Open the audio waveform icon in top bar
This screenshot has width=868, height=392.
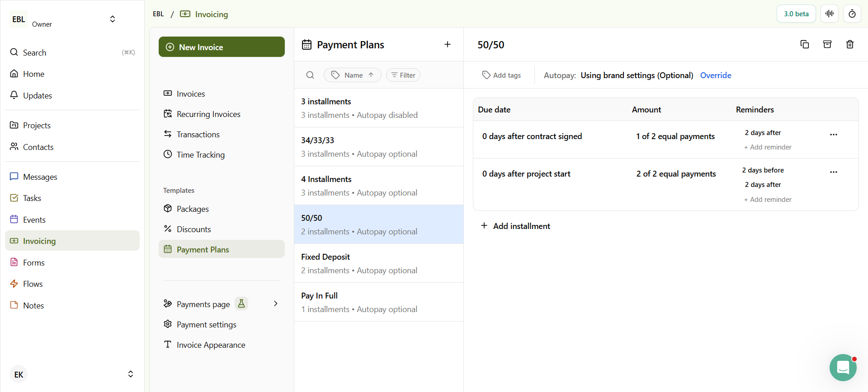pyautogui.click(x=830, y=14)
